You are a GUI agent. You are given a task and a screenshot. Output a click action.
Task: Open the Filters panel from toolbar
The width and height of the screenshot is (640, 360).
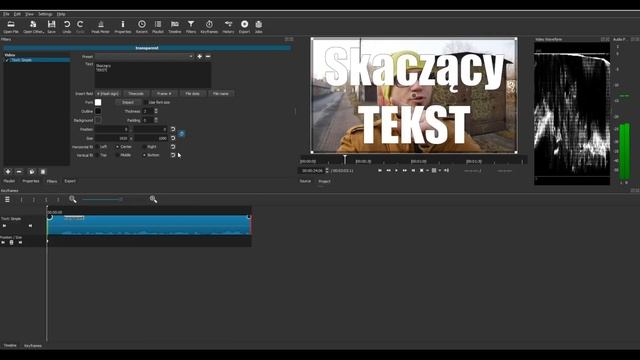pos(191,27)
